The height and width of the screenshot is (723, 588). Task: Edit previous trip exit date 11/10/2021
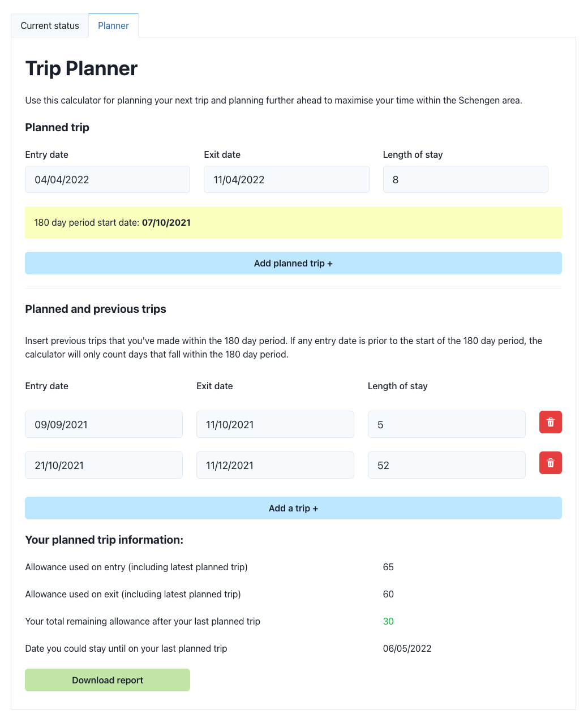point(275,424)
